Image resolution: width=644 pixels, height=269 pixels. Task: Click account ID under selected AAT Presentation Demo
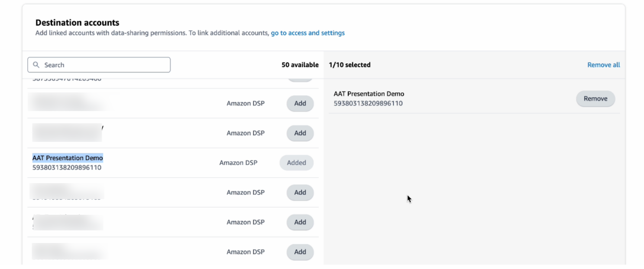[x=368, y=103]
